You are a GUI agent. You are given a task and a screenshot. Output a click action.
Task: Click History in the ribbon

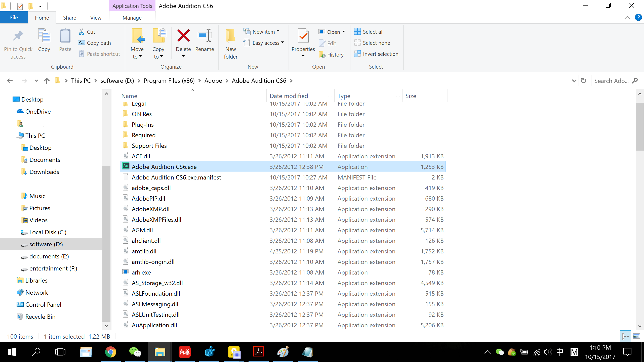(x=331, y=55)
